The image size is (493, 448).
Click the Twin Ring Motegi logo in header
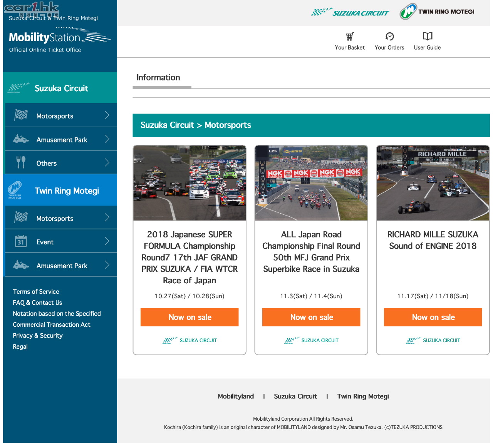pyautogui.click(x=437, y=12)
